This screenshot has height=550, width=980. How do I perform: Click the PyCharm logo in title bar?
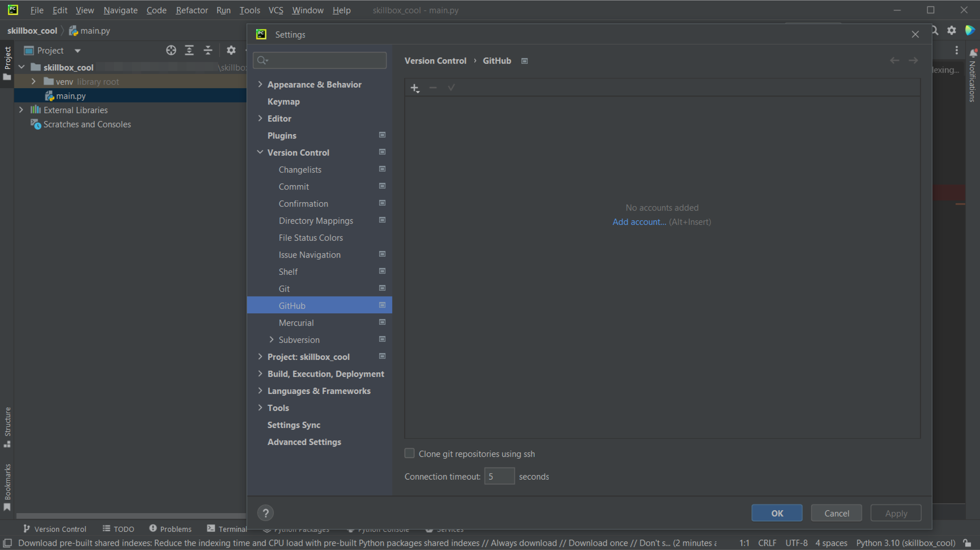(13, 10)
